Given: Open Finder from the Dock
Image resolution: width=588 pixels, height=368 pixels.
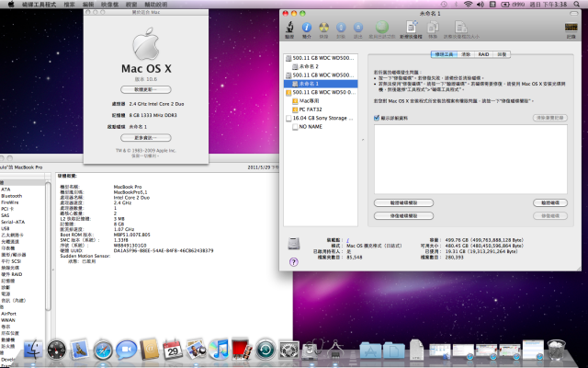Looking at the screenshot, I should point(33,350).
